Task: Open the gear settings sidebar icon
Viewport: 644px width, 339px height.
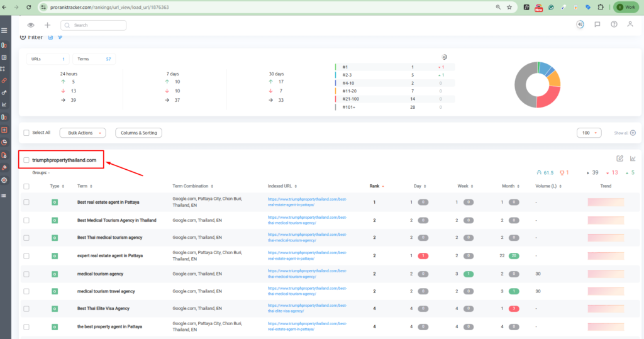Action: point(4,181)
